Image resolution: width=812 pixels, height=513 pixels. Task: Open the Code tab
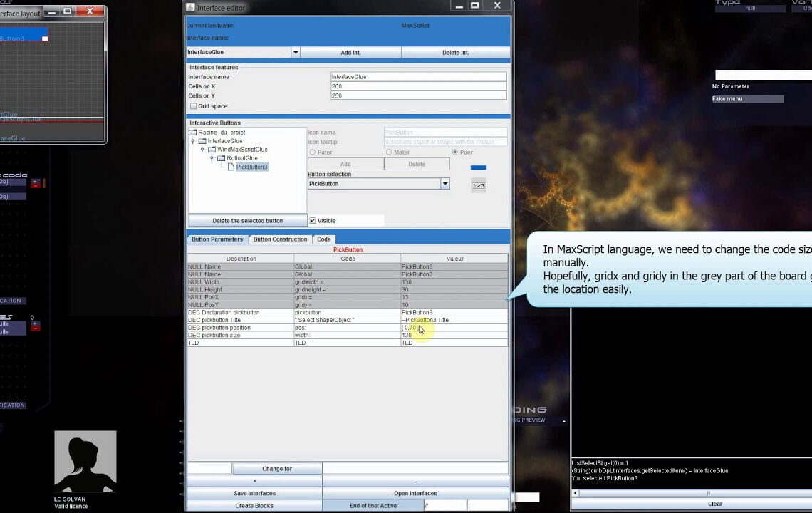pyautogui.click(x=323, y=239)
